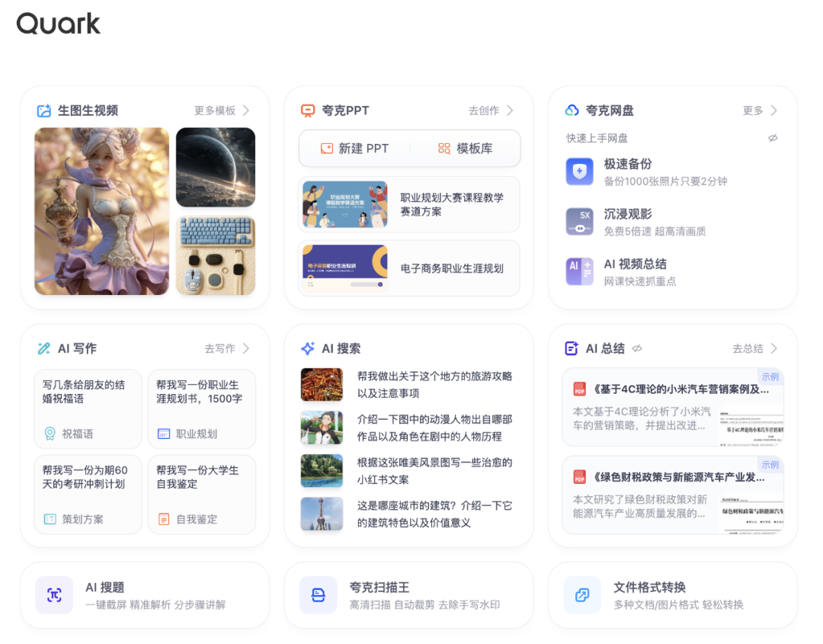Hide the 快速上手网盘 section via eye icon

pos(773,138)
